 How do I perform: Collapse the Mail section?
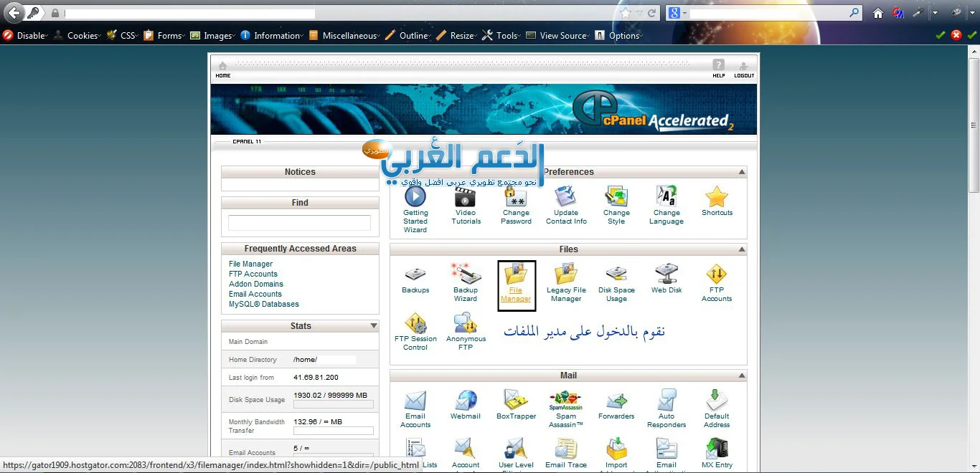pyautogui.click(x=741, y=376)
